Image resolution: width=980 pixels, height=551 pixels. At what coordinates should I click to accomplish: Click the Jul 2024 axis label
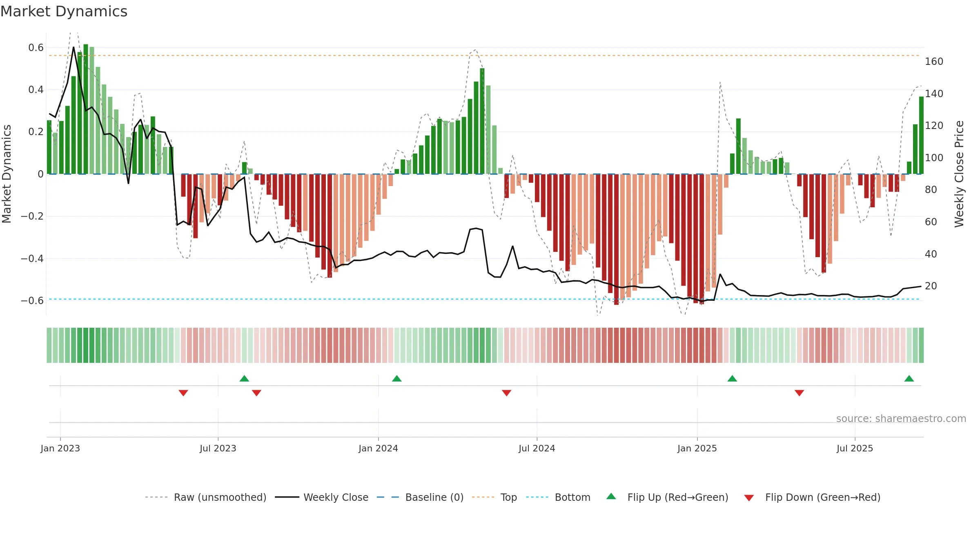(537, 448)
